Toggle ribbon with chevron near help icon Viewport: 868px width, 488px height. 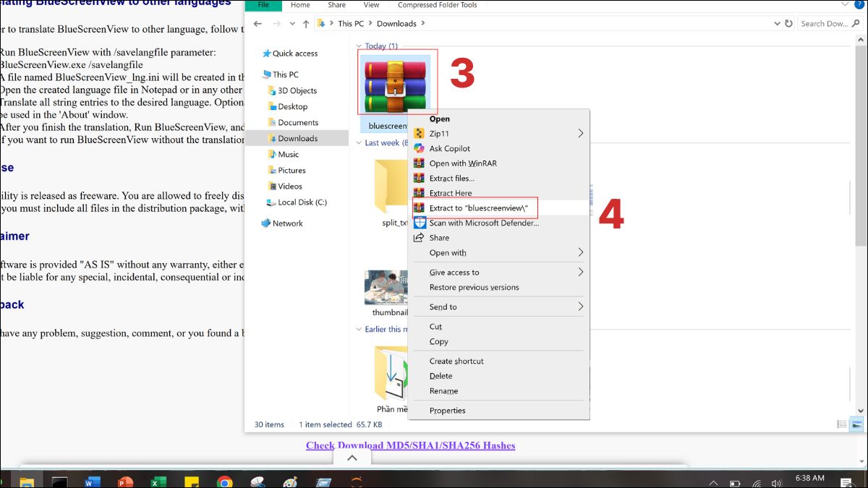point(844,4)
